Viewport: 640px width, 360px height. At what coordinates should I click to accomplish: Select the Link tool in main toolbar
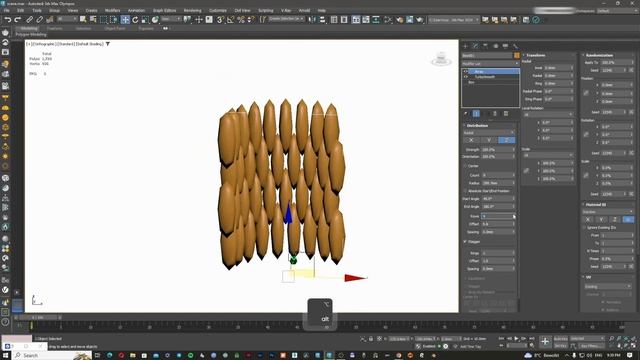click(29, 20)
